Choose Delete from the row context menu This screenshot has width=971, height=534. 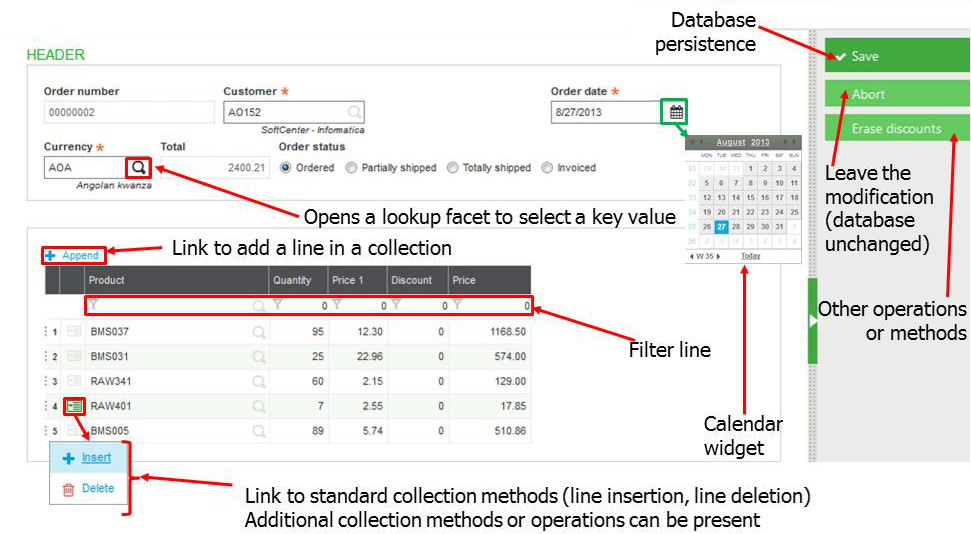(97, 489)
